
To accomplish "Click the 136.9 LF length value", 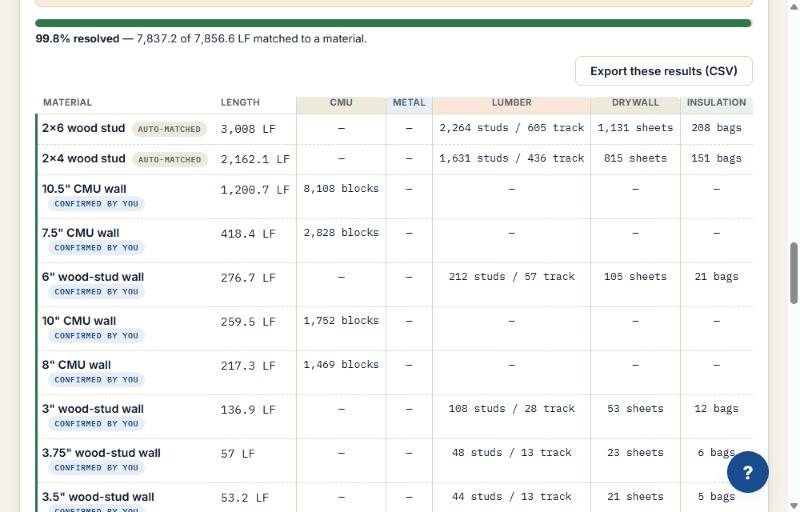I will [x=248, y=410].
